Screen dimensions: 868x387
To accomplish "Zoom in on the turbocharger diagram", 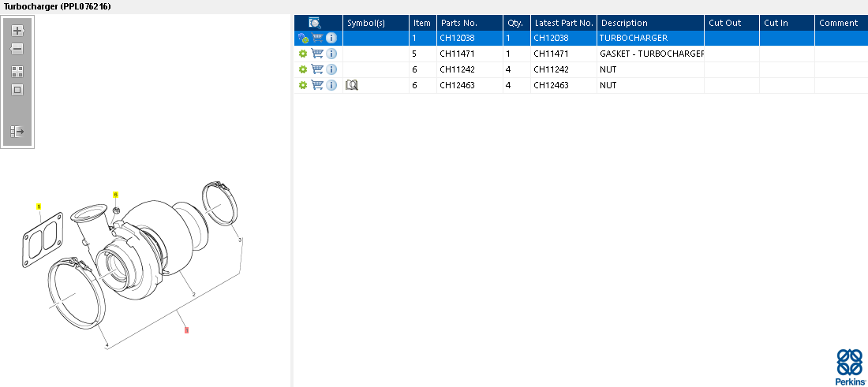I will pos(17,31).
